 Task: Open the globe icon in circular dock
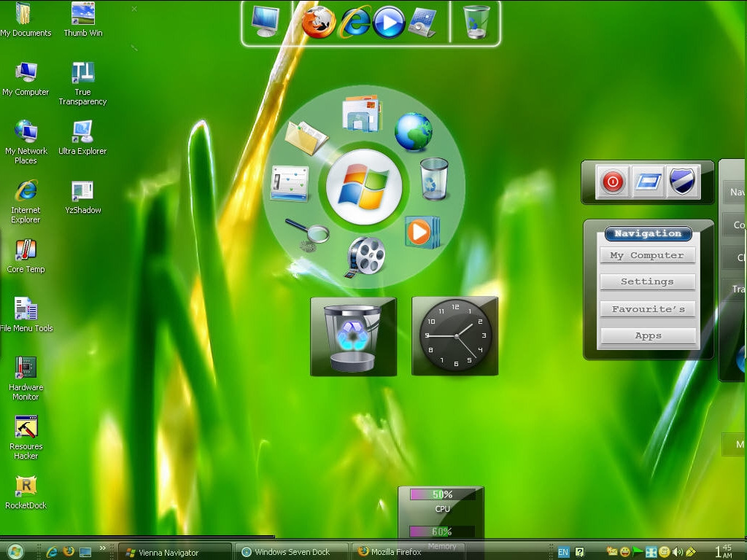point(414,132)
